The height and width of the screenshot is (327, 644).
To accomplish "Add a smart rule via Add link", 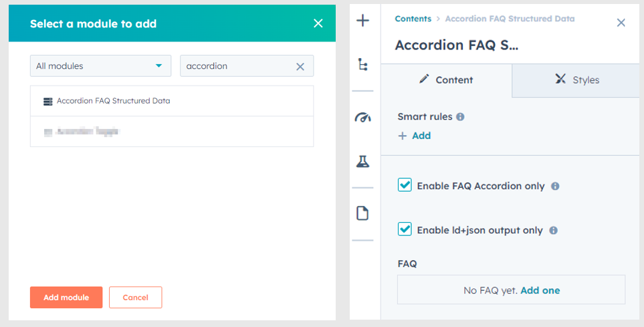I will click(415, 136).
